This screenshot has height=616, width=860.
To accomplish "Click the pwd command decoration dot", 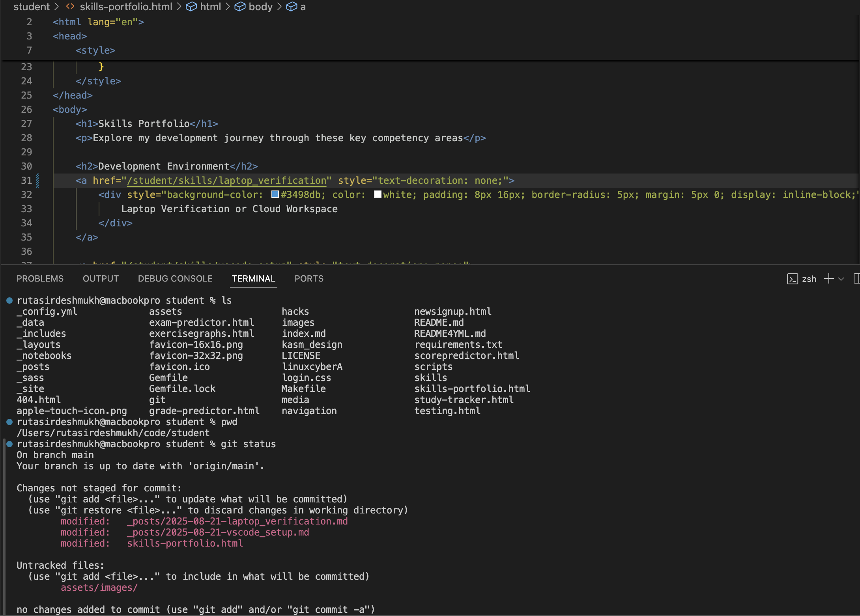I will click(x=9, y=422).
